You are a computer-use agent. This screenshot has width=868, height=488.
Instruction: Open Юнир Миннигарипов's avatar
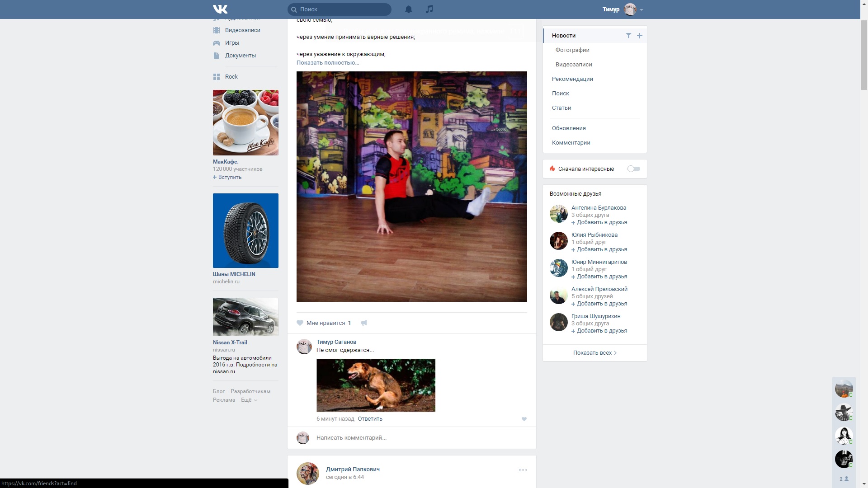pyautogui.click(x=559, y=268)
